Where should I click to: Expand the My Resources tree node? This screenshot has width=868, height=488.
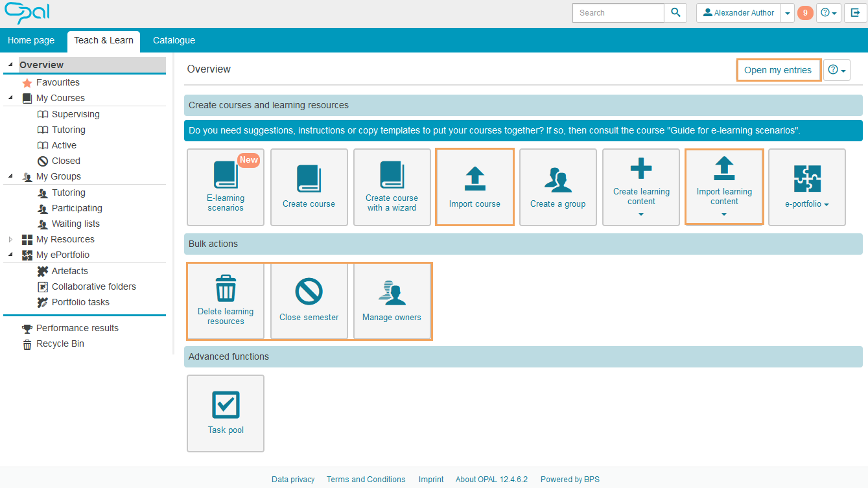coord(10,240)
